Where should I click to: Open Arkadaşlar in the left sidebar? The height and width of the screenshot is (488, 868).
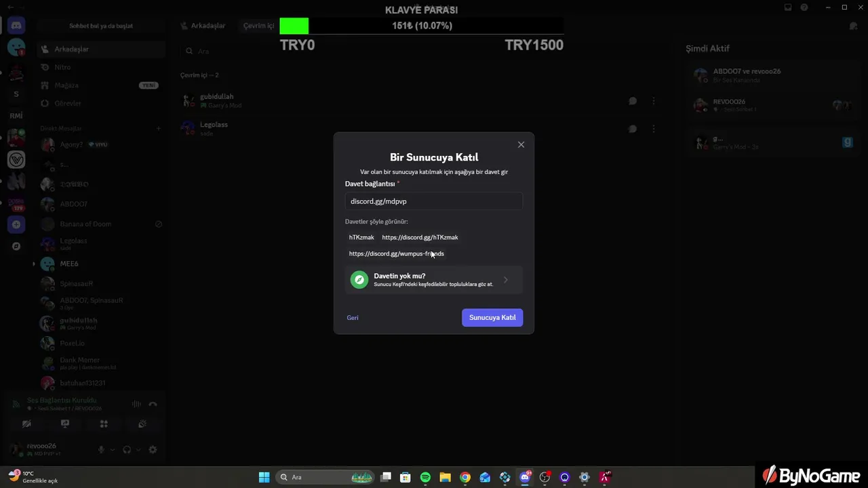tap(101, 49)
